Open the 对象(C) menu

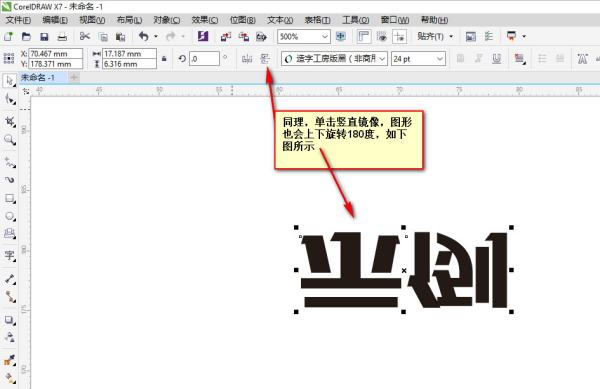tap(166, 20)
